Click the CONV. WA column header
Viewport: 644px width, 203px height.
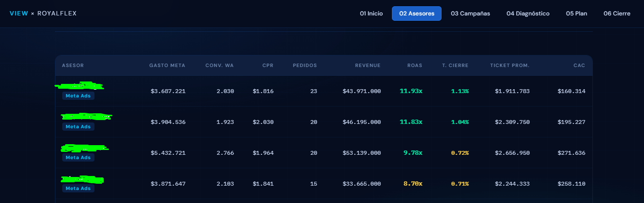click(x=219, y=66)
